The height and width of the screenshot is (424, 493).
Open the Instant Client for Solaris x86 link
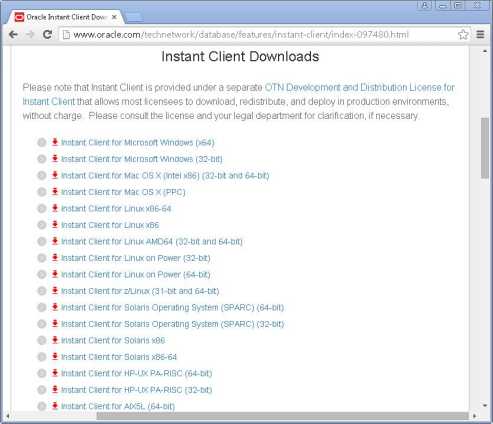point(113,340)
